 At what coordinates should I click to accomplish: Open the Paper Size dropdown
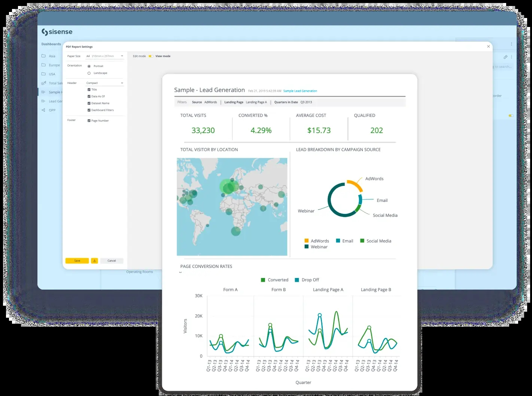coord(105,56)
